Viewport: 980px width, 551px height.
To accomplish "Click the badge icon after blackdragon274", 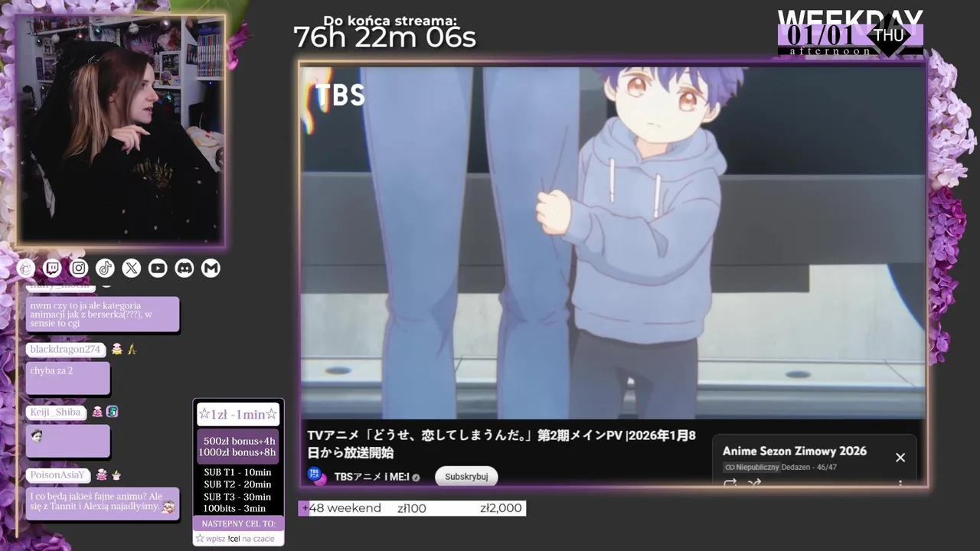I will [116, 349].
